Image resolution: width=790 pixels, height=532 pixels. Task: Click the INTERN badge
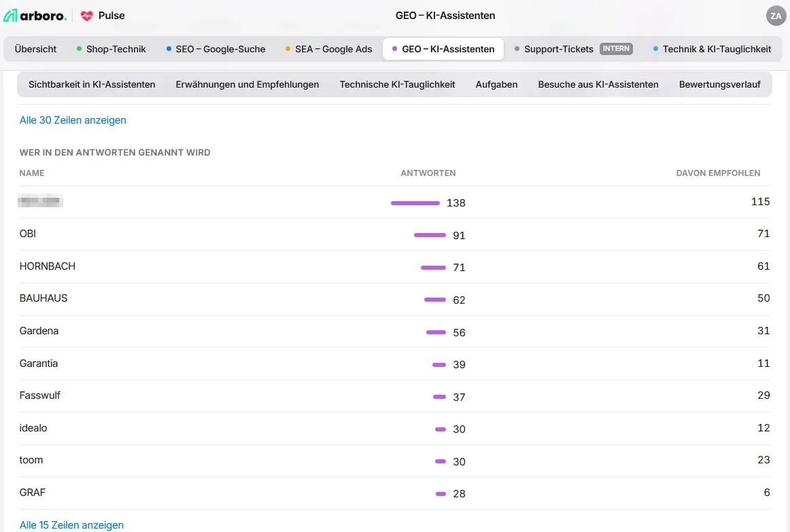point(616,49)
